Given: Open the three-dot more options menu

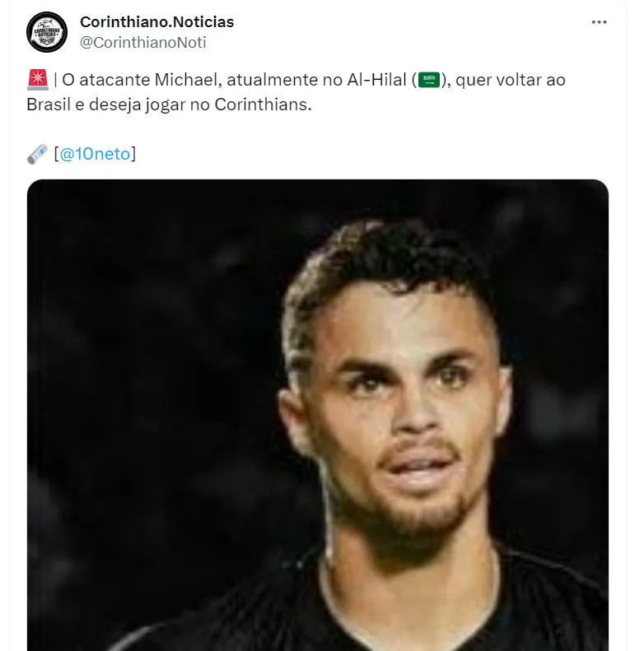Looking at the screenshot, I should tap(599, 22).
